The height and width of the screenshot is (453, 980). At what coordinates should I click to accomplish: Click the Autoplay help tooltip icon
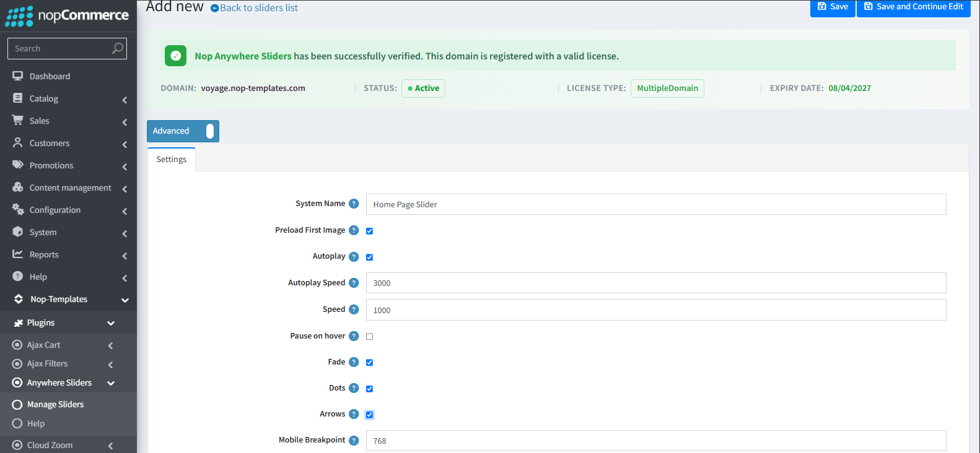(354, 257)
